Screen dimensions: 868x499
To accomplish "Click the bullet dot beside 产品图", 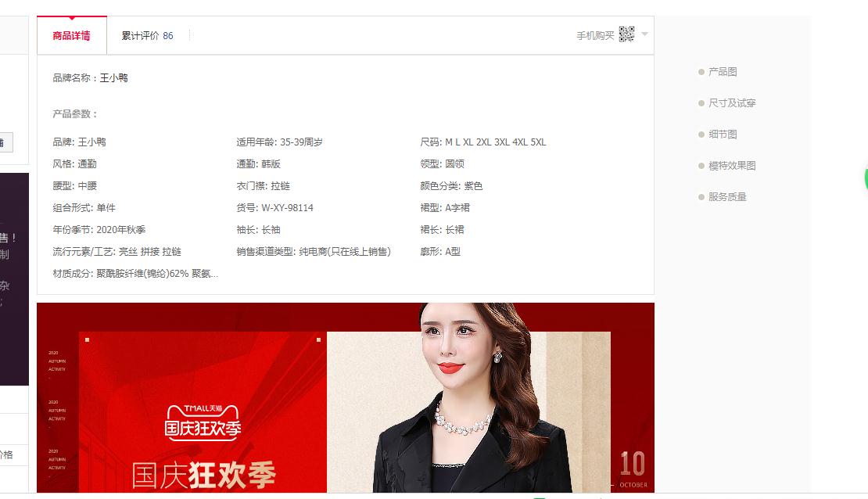I will (701, 72).
